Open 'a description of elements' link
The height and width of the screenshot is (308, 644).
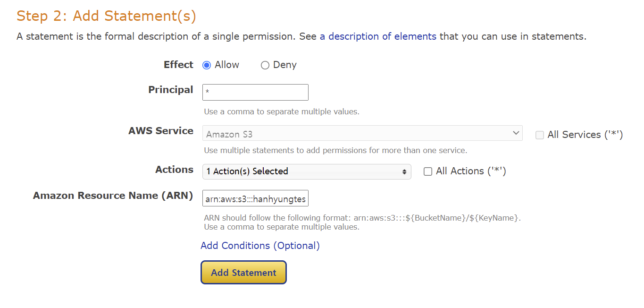[x=378, y=36]
